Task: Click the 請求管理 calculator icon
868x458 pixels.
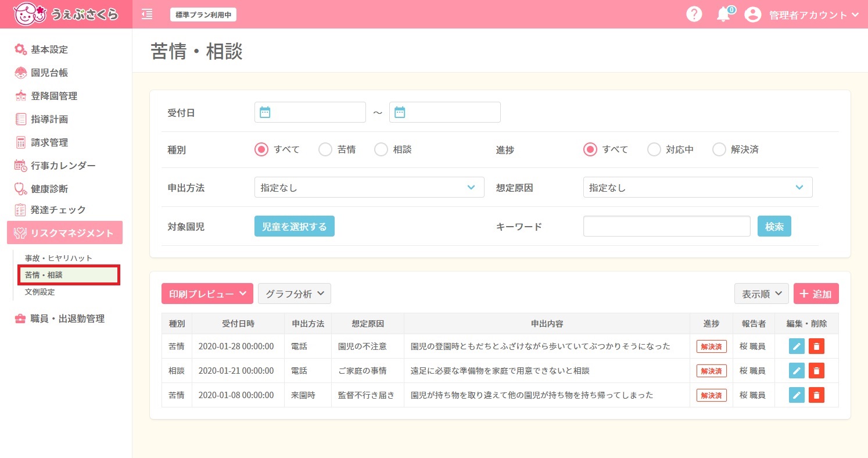Action: tap(20, 142)
